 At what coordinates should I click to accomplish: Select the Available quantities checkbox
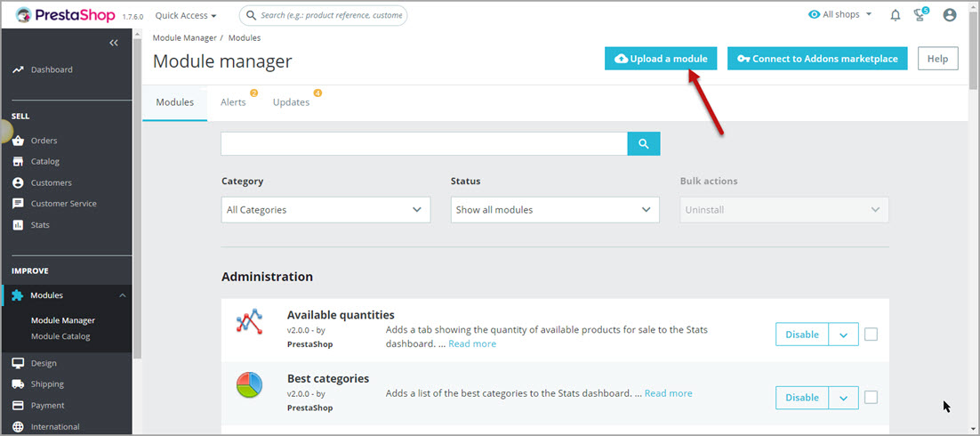871,335
